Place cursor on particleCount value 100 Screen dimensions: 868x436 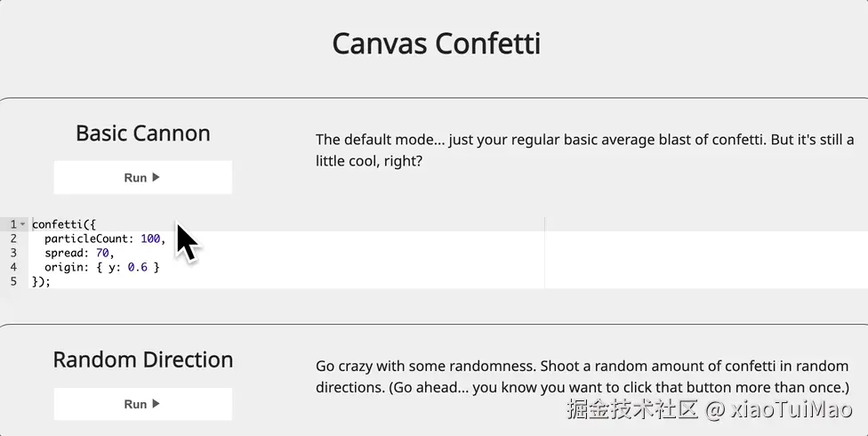(x=150, y=238)
